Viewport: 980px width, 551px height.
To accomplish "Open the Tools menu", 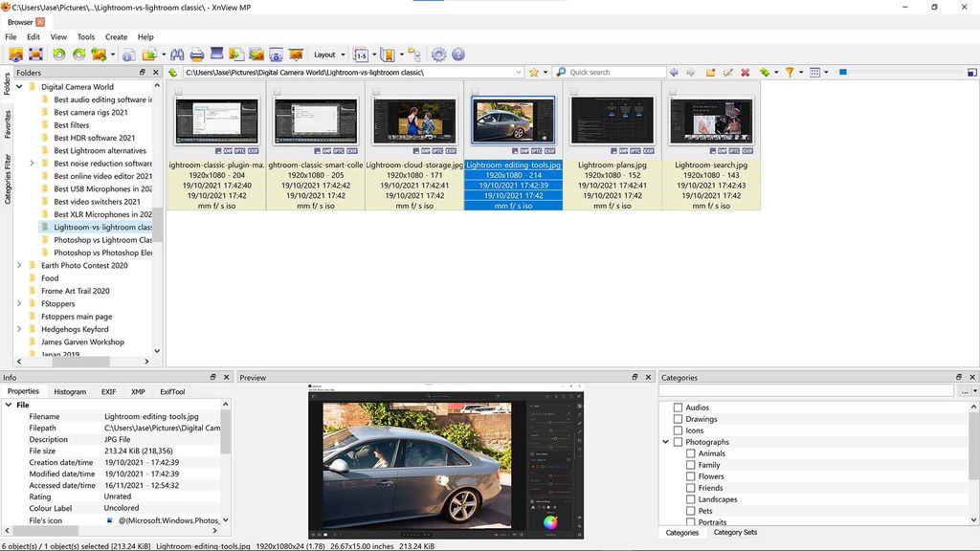I will pyautogui.click(x=85, y=36).
